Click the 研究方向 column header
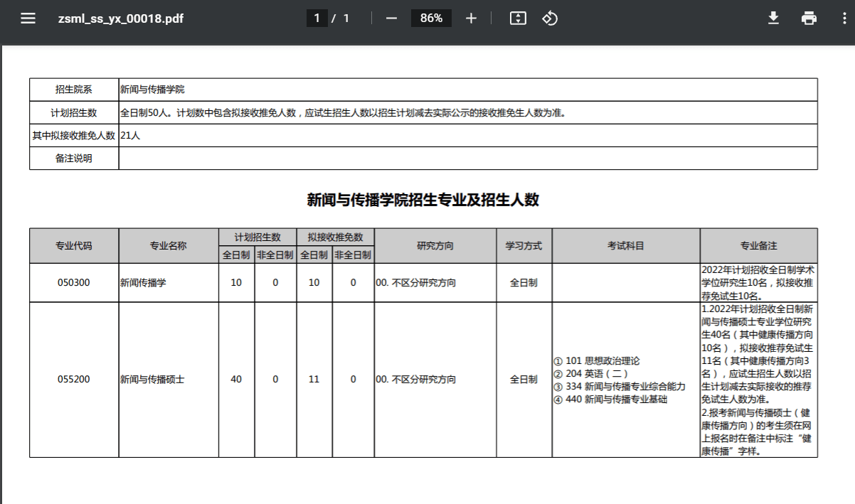The width and height of the screenshot is (855, 504). click(435, 246)
